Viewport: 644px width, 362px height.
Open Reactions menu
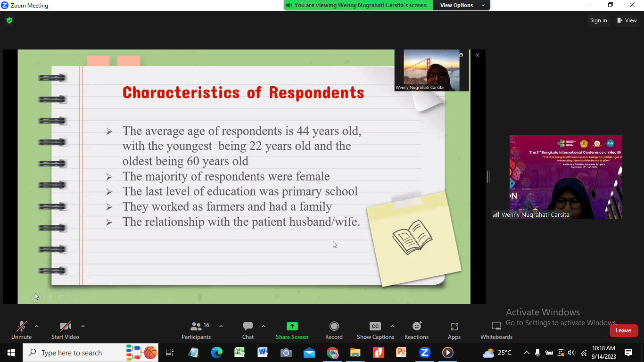(416, 330)
